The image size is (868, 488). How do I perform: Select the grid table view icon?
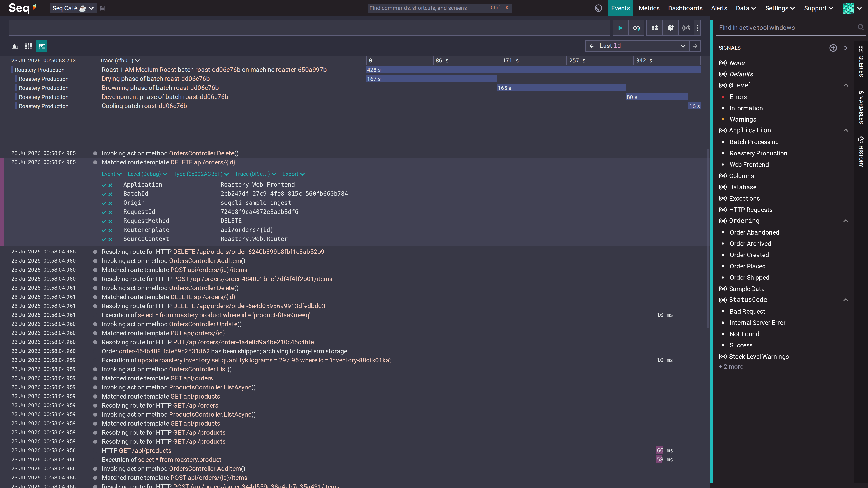[28, 46]
